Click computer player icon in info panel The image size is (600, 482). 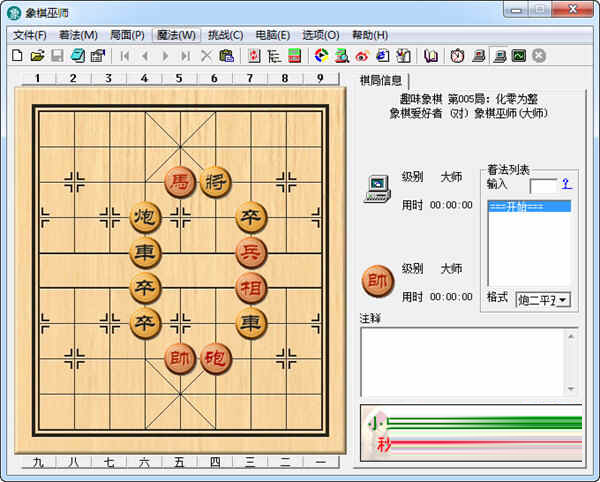377,188
